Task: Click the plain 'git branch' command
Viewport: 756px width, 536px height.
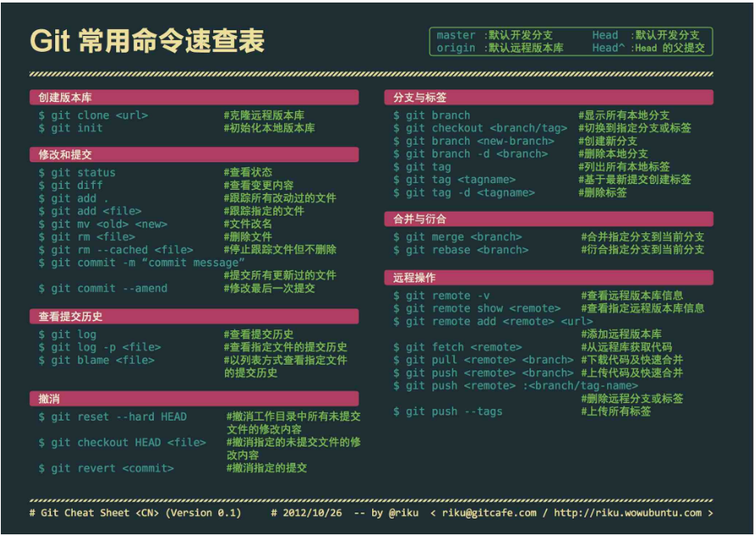Action: click(x=432, y=115)
